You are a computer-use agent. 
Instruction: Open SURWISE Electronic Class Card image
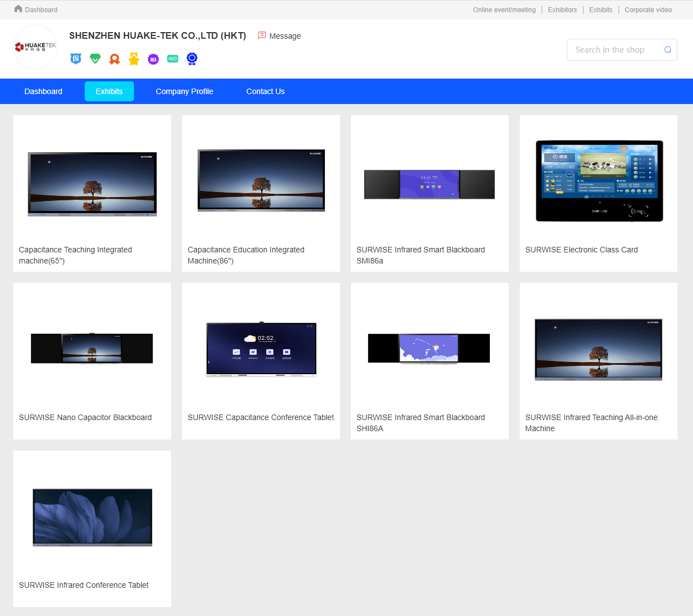[599, 181]
